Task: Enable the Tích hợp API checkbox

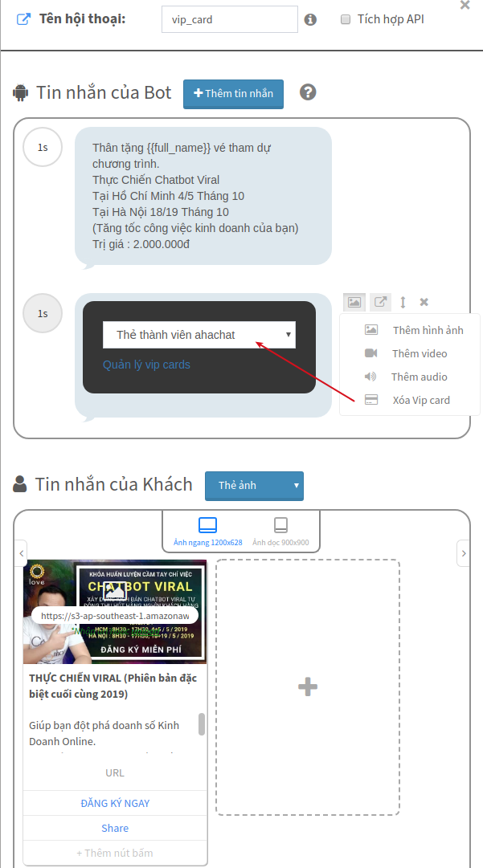Action: [x=346, y=20]
